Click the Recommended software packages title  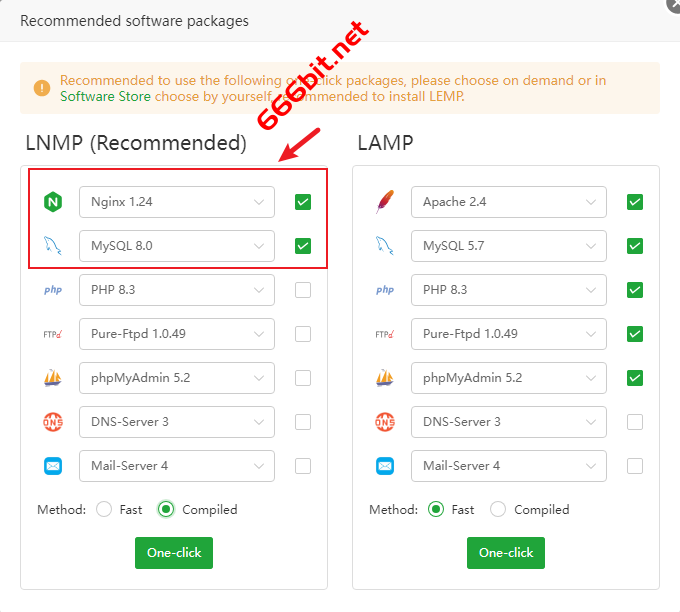(x=134, y=21)
